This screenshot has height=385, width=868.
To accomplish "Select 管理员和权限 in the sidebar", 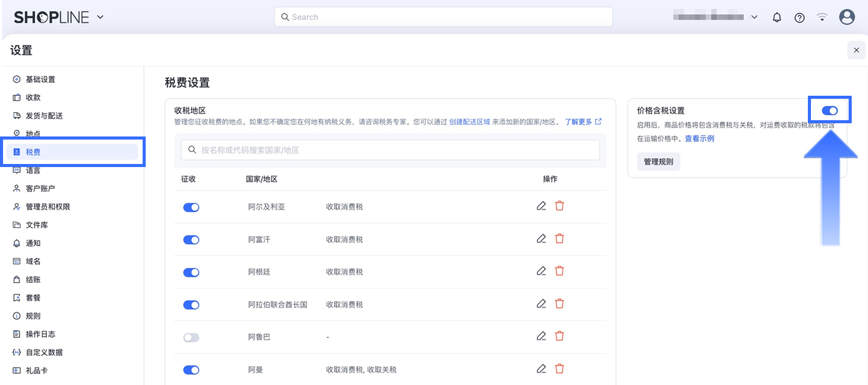I will (x=48, y=207).
